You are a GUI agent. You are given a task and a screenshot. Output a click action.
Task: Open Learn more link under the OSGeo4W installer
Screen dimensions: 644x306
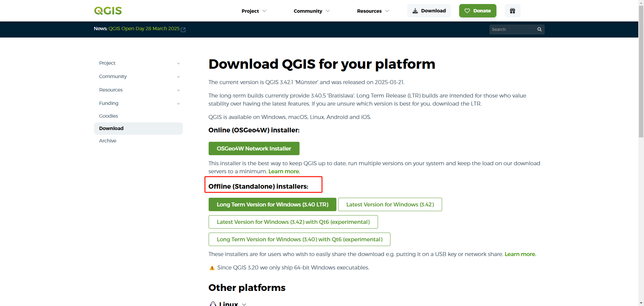tap(284, 171)
